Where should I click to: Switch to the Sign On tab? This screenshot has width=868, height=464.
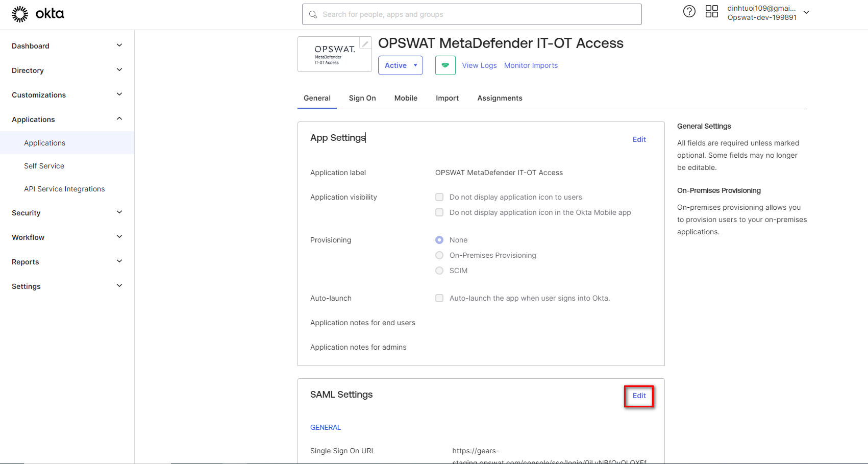tap(362, 98)
